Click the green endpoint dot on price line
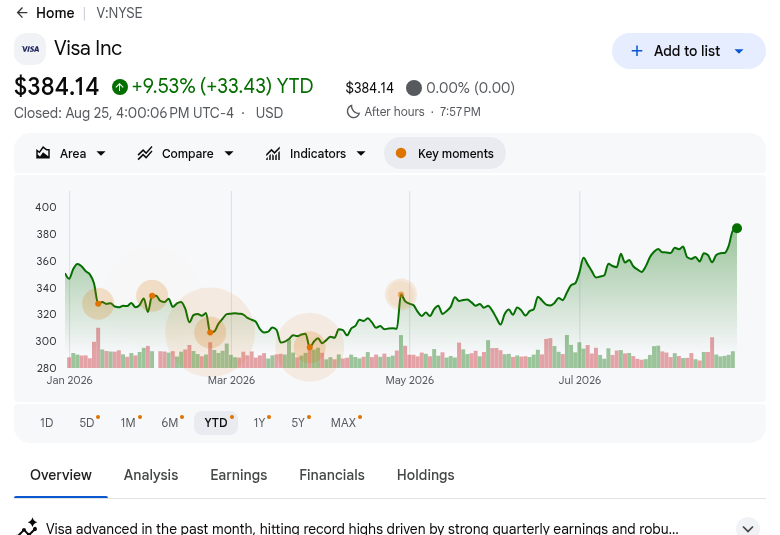This screenshot has height=535, width=780. tap(737, 228)
